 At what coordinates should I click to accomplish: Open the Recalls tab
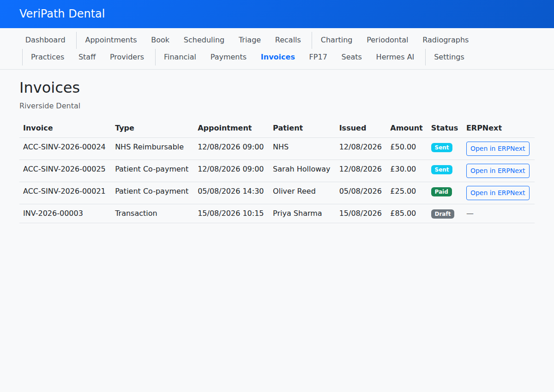[x=288, y=40]
